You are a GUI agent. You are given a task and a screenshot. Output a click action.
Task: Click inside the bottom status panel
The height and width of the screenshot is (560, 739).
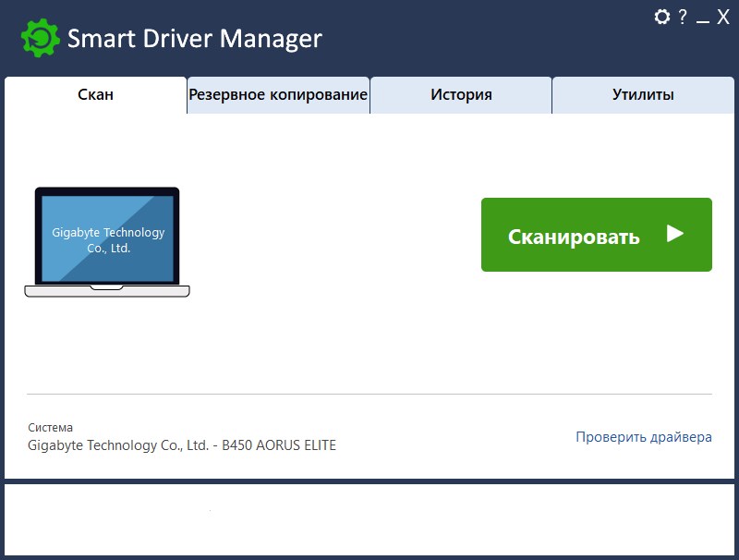coord(369,515)
